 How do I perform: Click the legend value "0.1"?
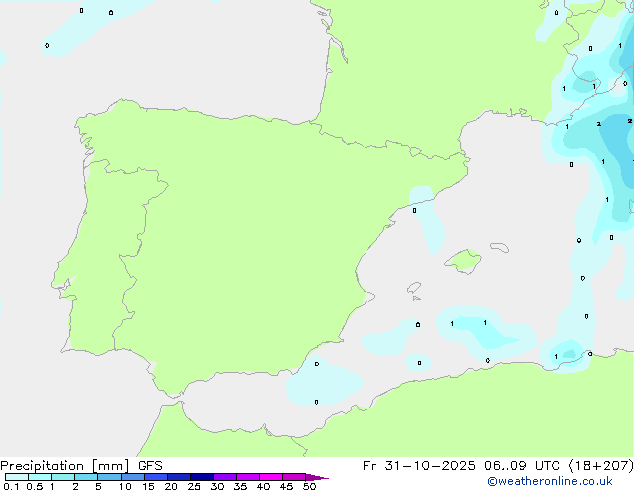11,486
